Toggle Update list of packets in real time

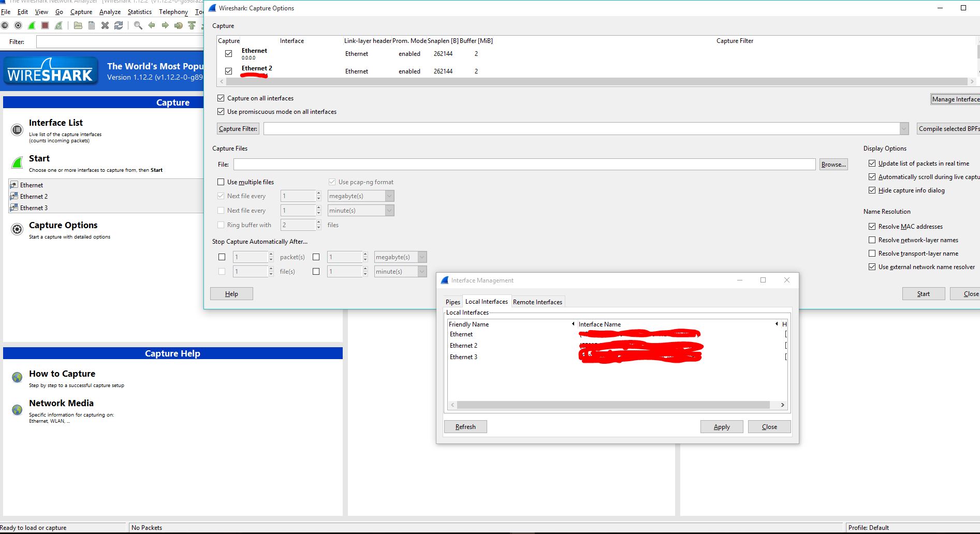pyautogui.click(x=872, y=163)
